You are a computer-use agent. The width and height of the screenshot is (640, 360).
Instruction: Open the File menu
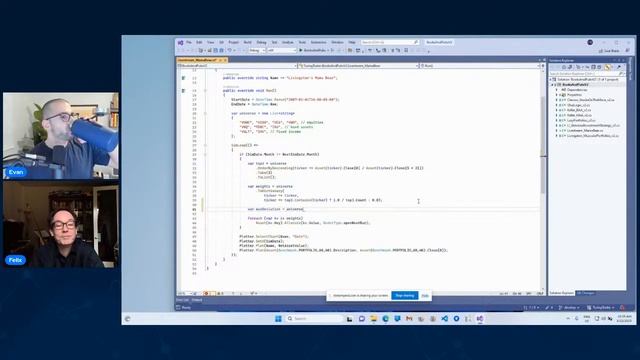point(189,42)
